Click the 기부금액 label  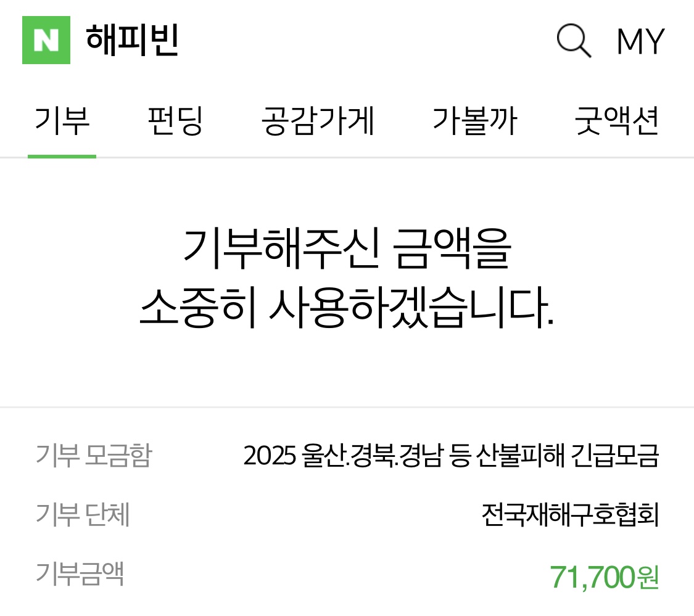pos(80,574)
